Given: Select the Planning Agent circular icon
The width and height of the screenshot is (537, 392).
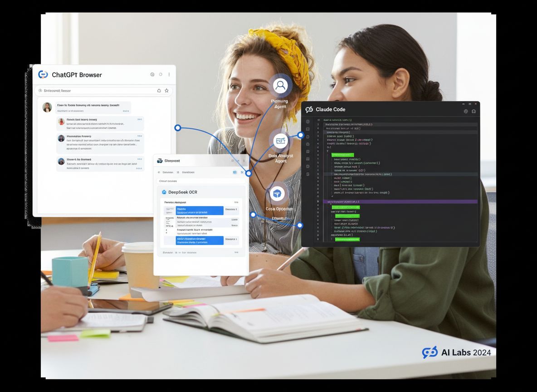Looking at the screenshot, I should (x=280, y=85).
